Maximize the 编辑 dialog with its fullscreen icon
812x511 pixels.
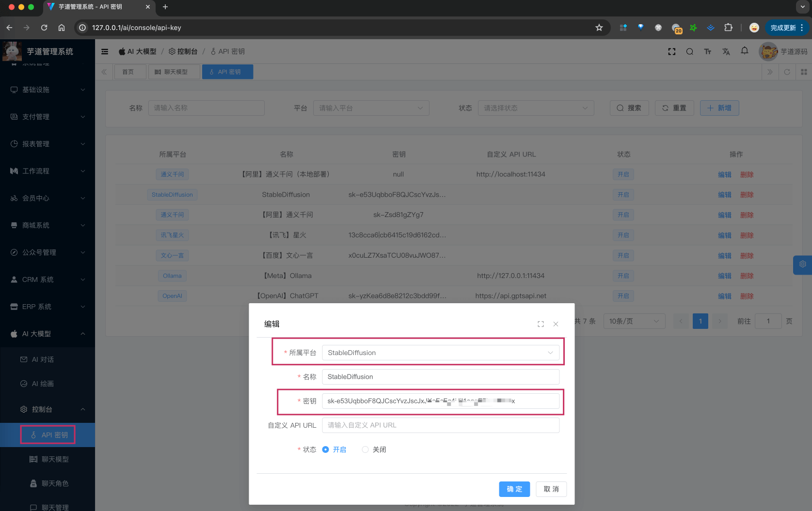(541, 324)
